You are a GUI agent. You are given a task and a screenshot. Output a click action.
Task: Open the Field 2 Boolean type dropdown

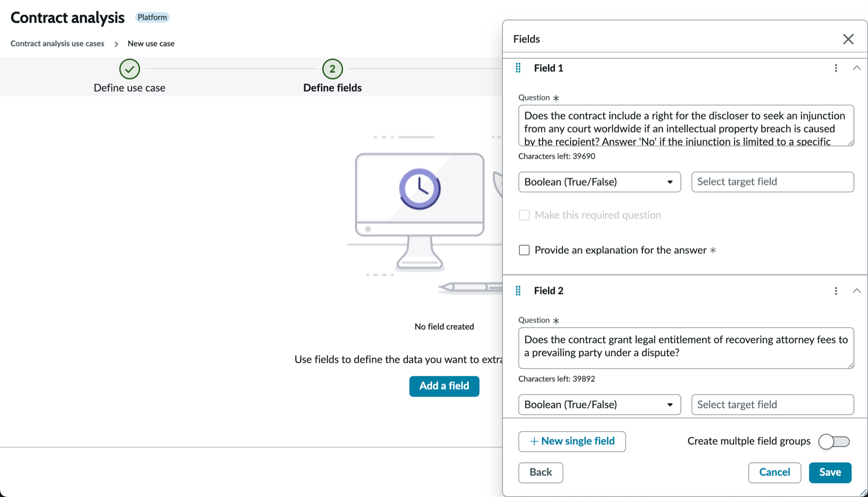coord(599,405)
